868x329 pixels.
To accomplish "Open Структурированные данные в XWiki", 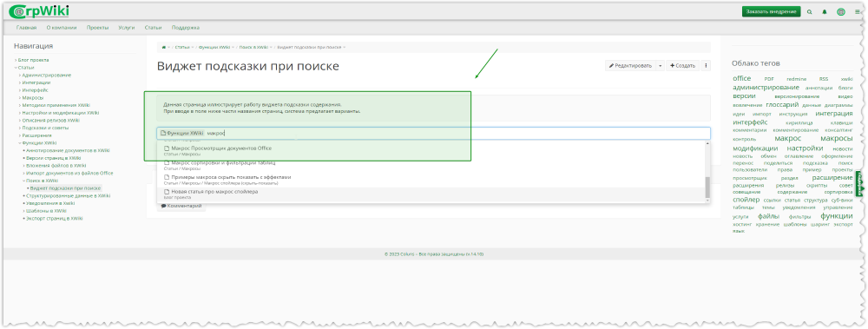I will (x=68, y=195).
